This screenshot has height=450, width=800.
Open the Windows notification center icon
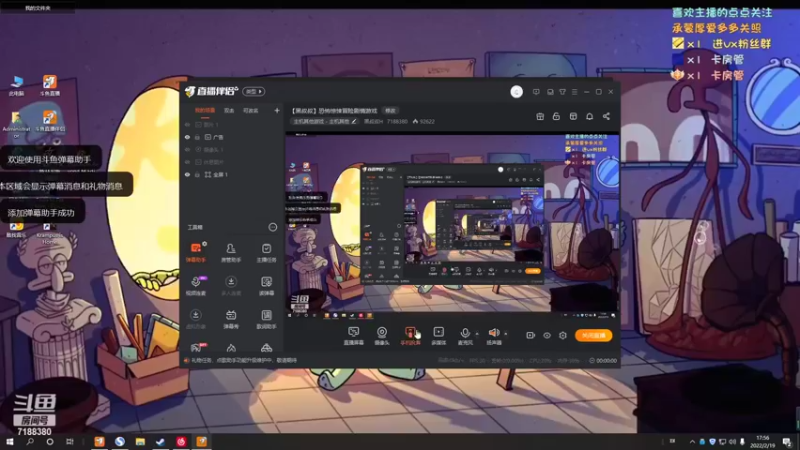click(787, 442)
